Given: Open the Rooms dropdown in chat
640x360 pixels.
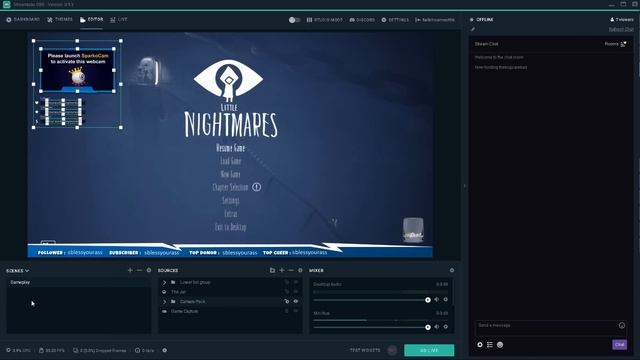Looking at the screenshot, I should tap(616, 44).
